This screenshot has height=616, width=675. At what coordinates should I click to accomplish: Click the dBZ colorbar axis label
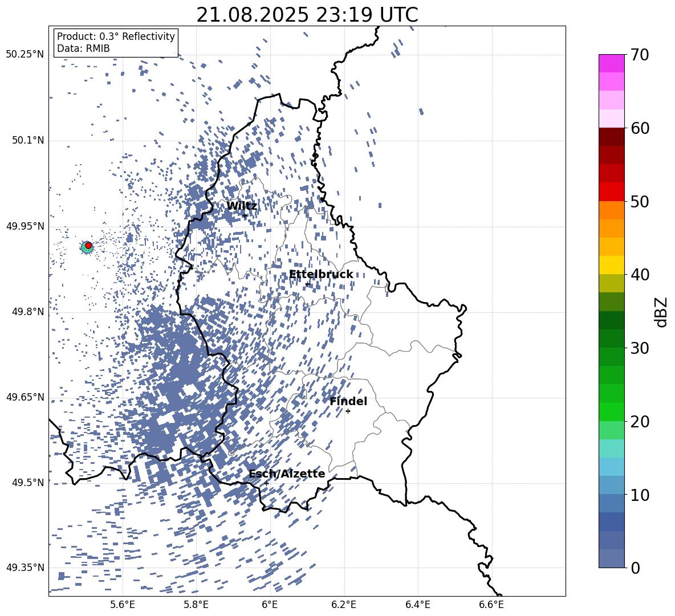pyautogui.click(x=662, y=312)
